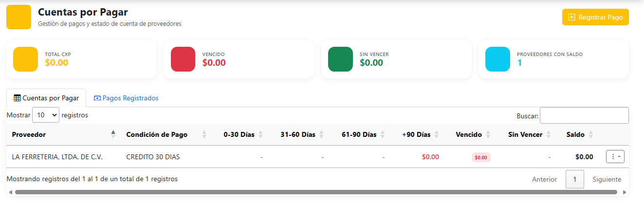Click the yellow Cuentas por Pagar header icon

[x=18, y=17]
